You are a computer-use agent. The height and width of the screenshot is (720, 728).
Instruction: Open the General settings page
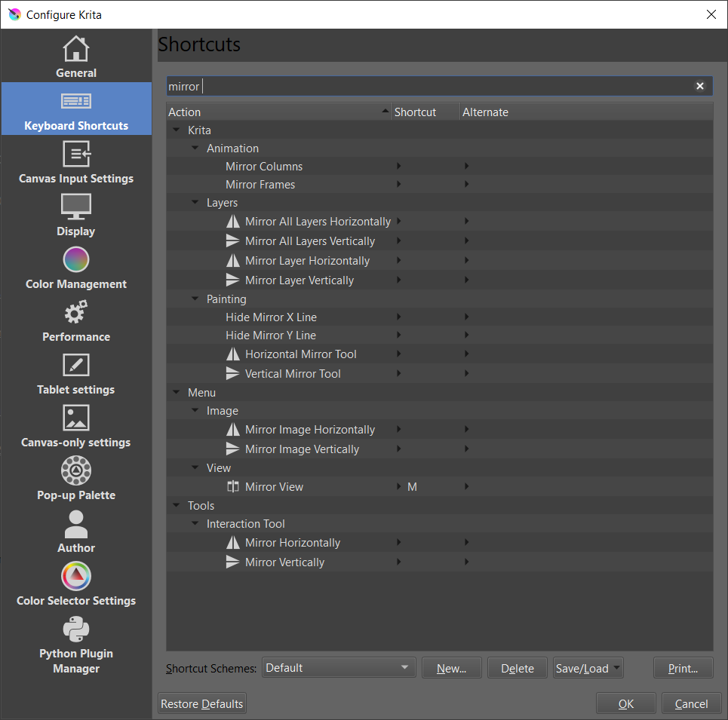[x=76, y=57]
